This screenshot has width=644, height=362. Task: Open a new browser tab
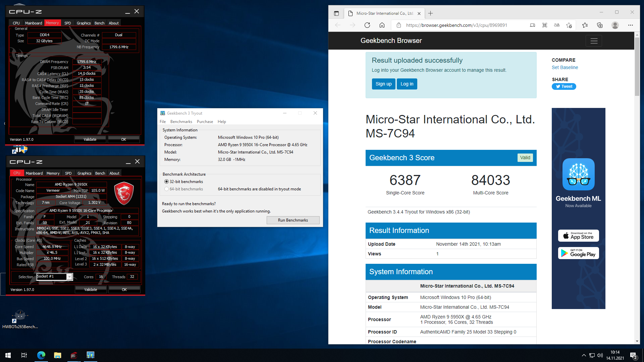point(431,13)
